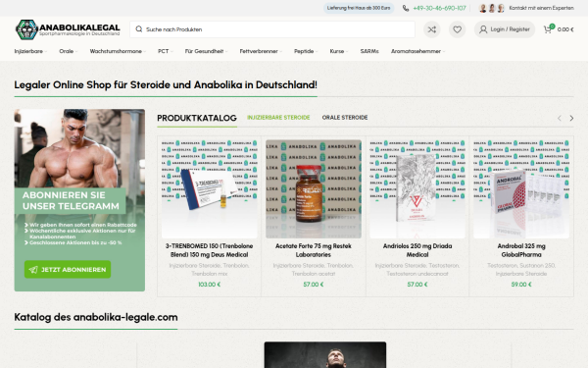
Task: Click the 103.00 € price
Action: [x=210, y=285]
